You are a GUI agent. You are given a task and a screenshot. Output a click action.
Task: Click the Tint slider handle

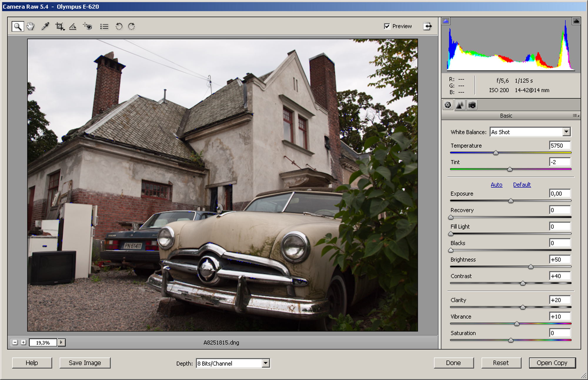click(x=510, y=169)
